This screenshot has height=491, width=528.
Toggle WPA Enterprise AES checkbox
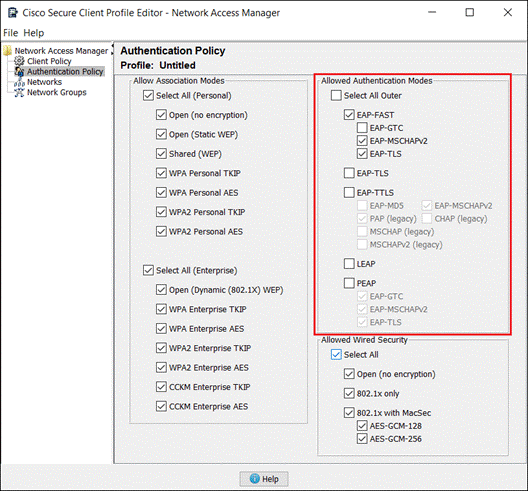[x=161, y=329]
